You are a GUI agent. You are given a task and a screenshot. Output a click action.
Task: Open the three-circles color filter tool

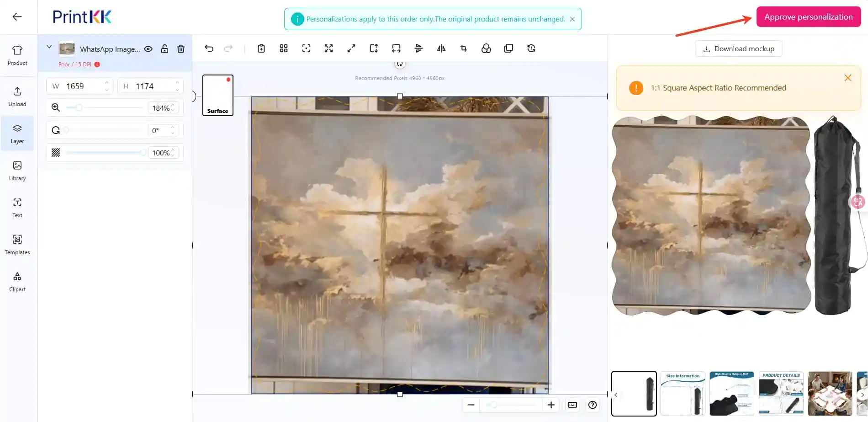coord(486,48)
